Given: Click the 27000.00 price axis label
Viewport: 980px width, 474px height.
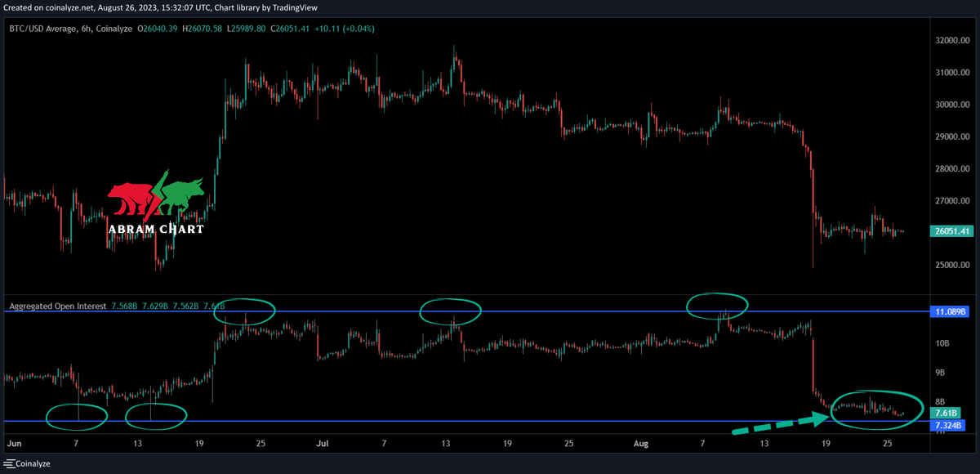Looking at the screenshot, I should click(x=952, y=201).
